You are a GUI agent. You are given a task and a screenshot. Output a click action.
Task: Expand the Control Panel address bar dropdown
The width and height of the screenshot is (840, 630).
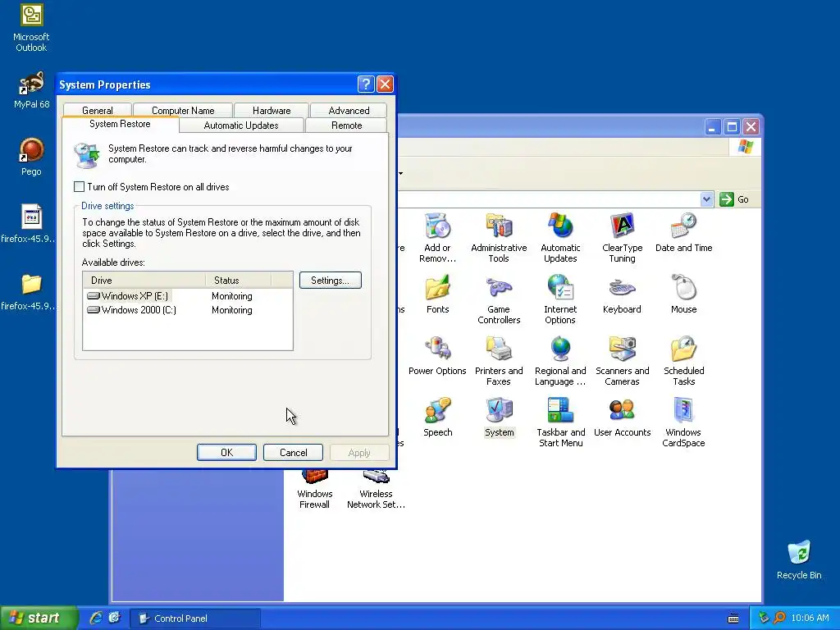(x=706, y=199)
